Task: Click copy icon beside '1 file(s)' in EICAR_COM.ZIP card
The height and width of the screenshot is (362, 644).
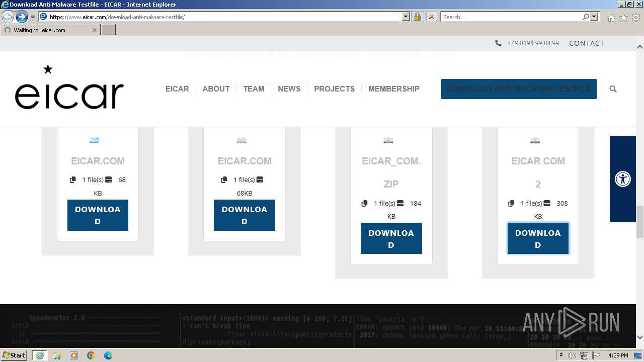Action: tap(364, 203)
